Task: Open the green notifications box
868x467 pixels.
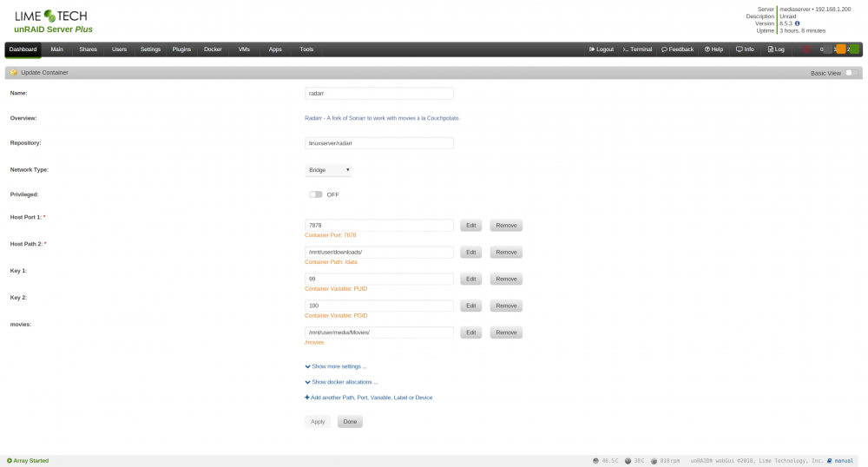Action: click(855, 49)
